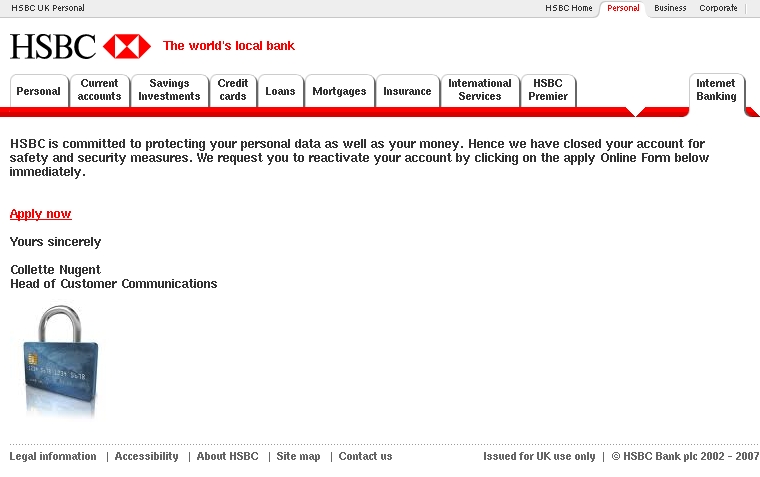Click 'HSBC UK Personal' header text
The image size is (760, 477).
[x=48, y=8]
